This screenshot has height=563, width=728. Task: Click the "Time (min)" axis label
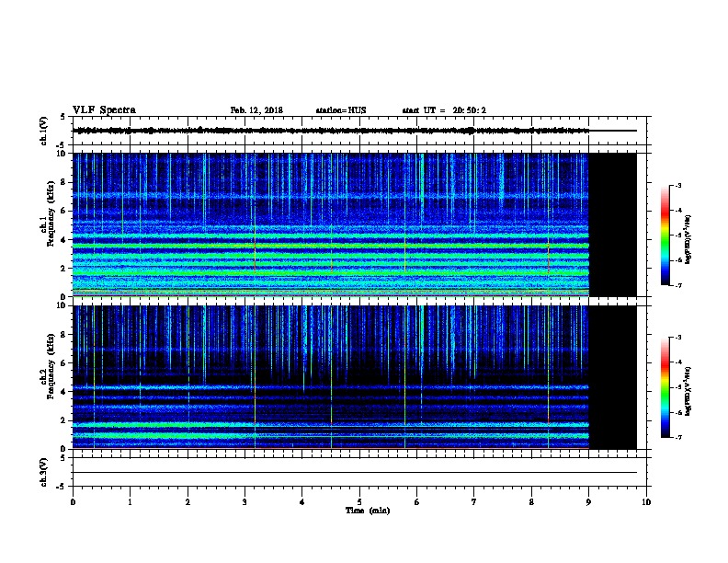pos(368,511)
